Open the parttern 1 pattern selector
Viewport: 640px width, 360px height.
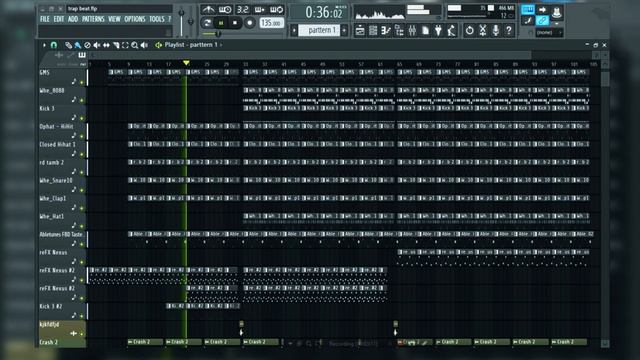pos(319,31)
